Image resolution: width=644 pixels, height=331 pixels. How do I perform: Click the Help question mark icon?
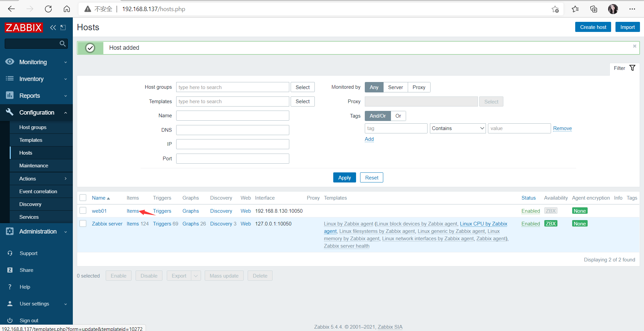(10, 287)
